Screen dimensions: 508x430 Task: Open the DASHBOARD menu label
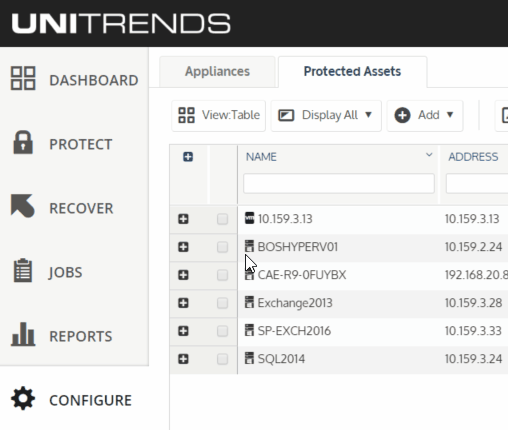(x=94, y=80)
